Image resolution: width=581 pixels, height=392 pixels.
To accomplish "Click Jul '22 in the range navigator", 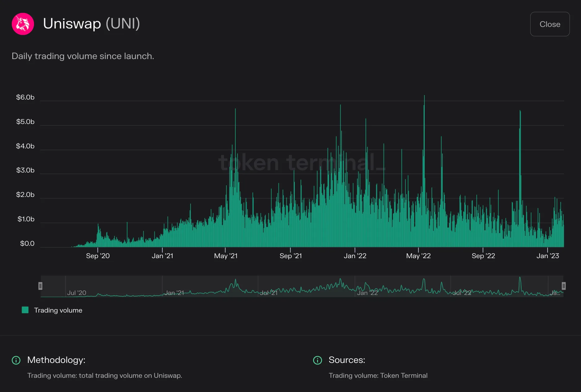I will click(462, 293).
